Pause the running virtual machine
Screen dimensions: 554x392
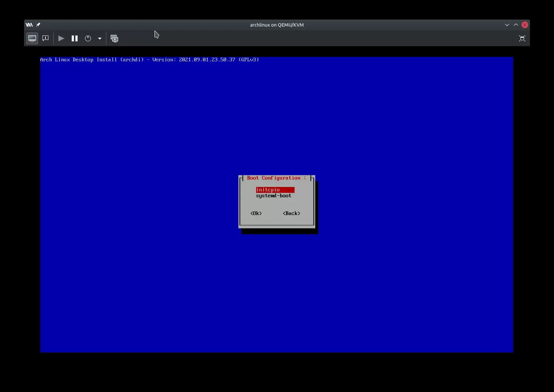point(75,38)
